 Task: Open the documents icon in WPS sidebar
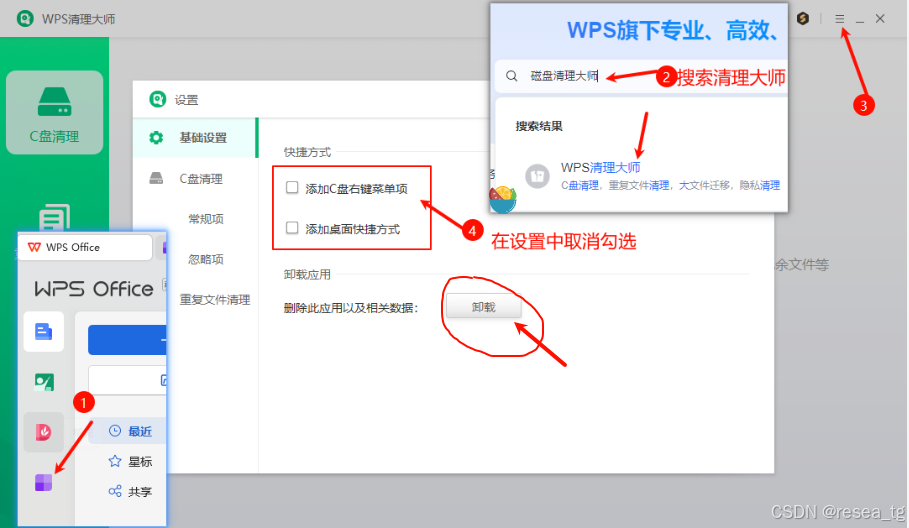pyautogui.click(x=43, y=332)
